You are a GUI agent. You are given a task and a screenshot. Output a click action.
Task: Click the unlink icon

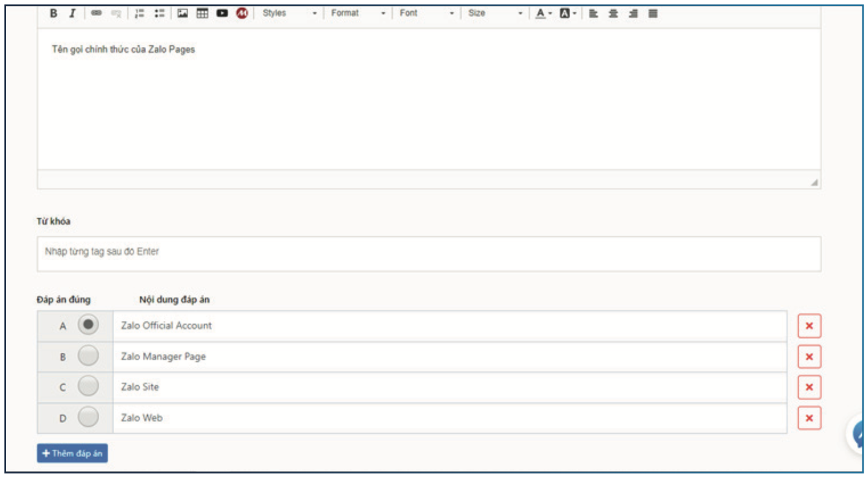[x=116, y=13]
